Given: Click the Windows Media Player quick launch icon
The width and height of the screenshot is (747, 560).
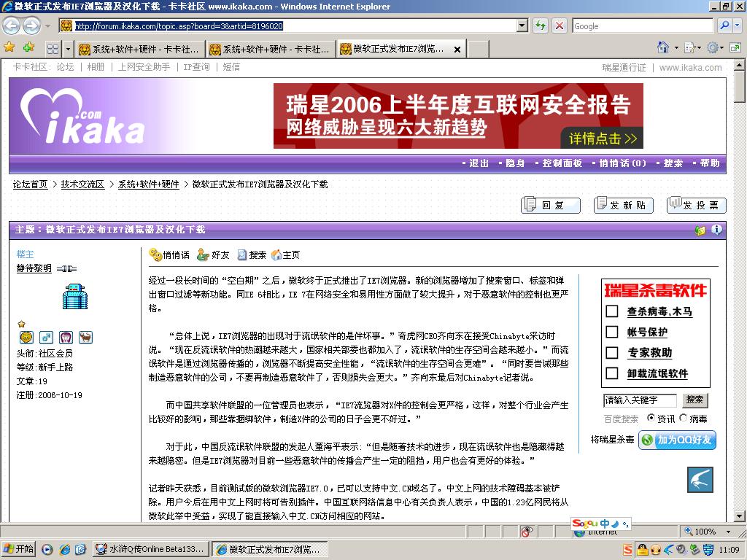Looking at the screenshot, I should coord(47,549).
